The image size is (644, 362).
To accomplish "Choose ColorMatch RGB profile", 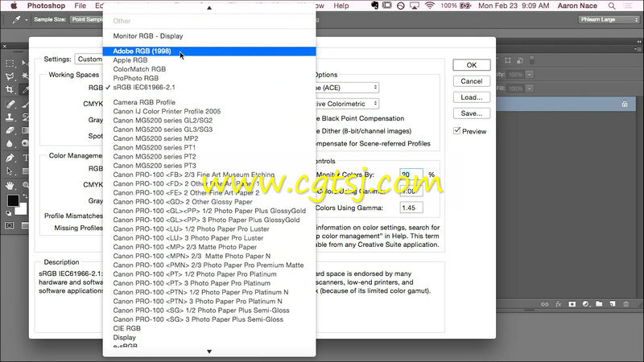I will pyautogui.click(x=209, y=69).
